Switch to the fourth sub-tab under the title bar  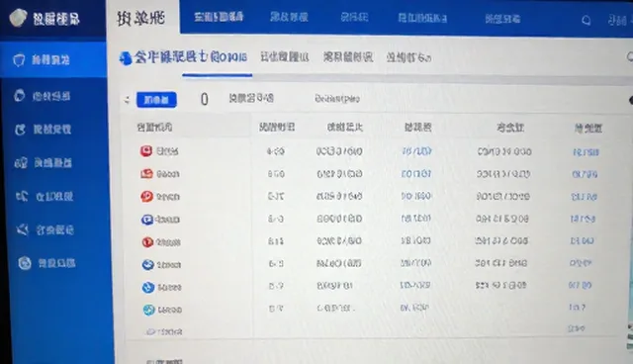tap(408, 58)
